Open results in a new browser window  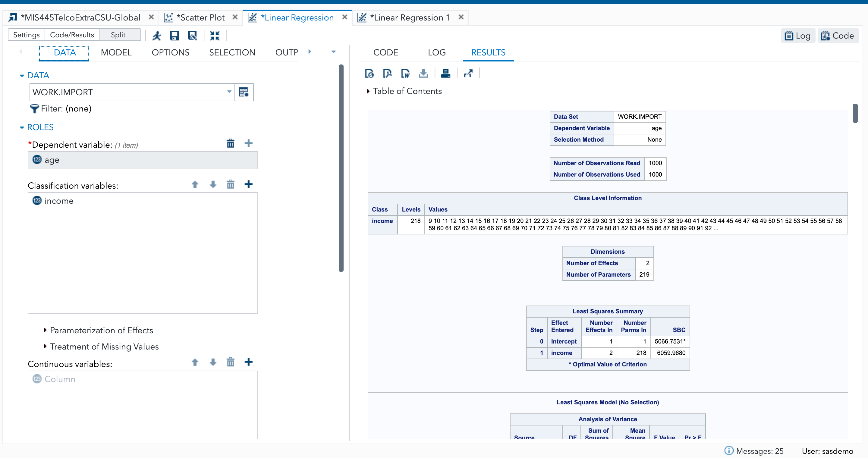468,73
